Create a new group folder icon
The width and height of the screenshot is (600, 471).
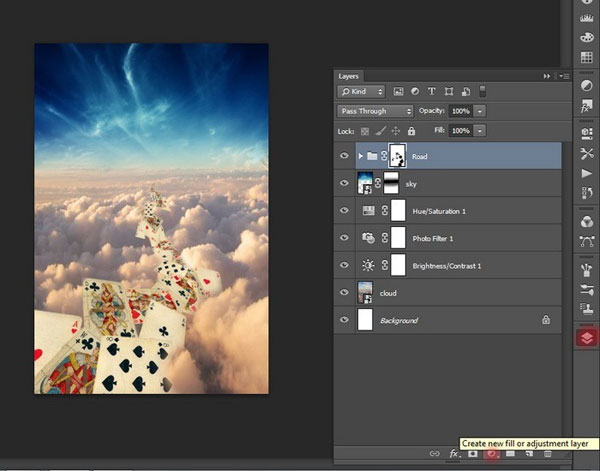[x=510, y=454]
